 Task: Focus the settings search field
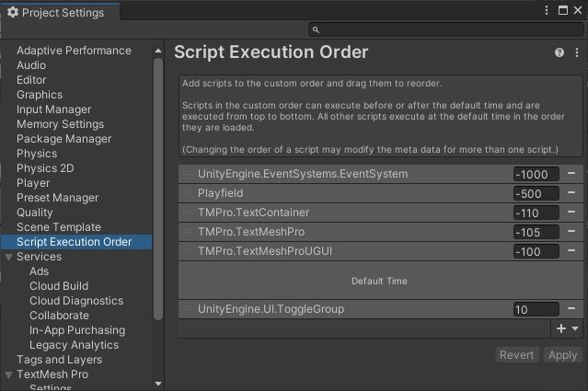tap(446, 29)
